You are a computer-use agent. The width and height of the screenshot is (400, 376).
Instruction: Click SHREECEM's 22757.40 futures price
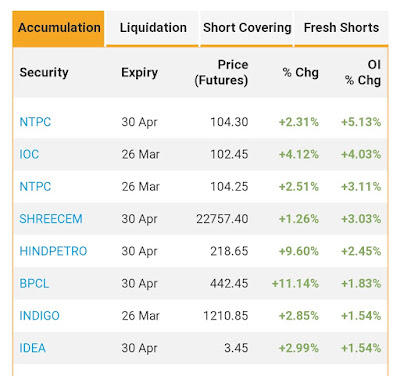point(222,219)
